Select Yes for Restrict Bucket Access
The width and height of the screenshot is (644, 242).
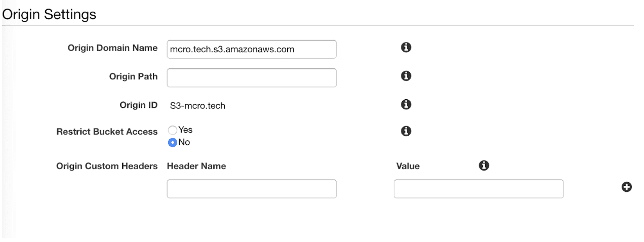[x=172, y=130]
